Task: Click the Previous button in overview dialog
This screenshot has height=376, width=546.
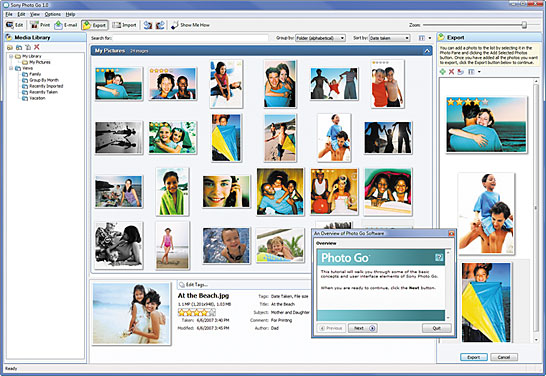Action: pyautogui.click(x=331, y=328)
